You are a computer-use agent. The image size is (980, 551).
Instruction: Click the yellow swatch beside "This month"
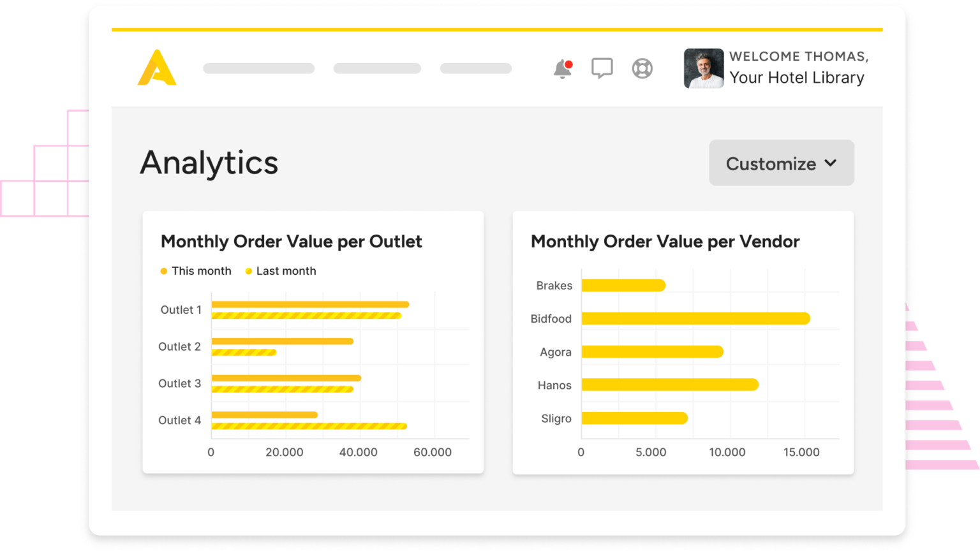click(164, 271)
